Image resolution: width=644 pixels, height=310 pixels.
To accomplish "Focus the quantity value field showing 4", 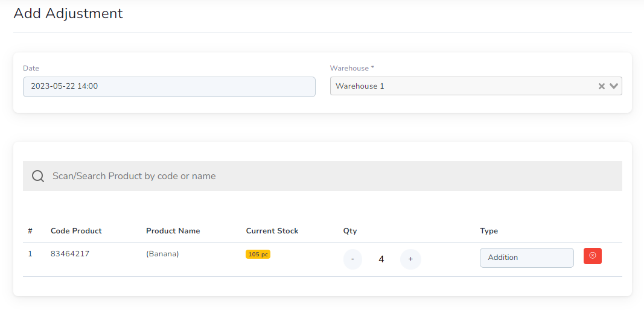I will pyautogui.click(x=381, y=259).
